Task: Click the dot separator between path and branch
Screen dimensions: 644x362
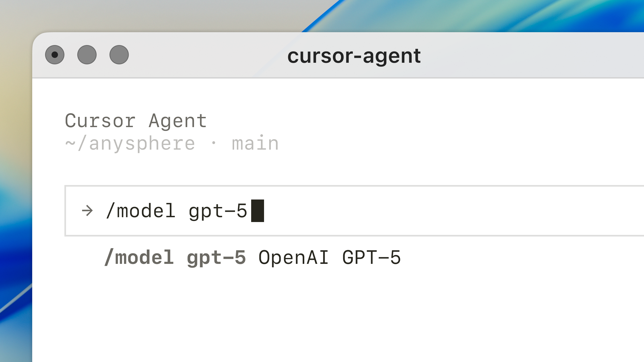Action: pos(214,143)
